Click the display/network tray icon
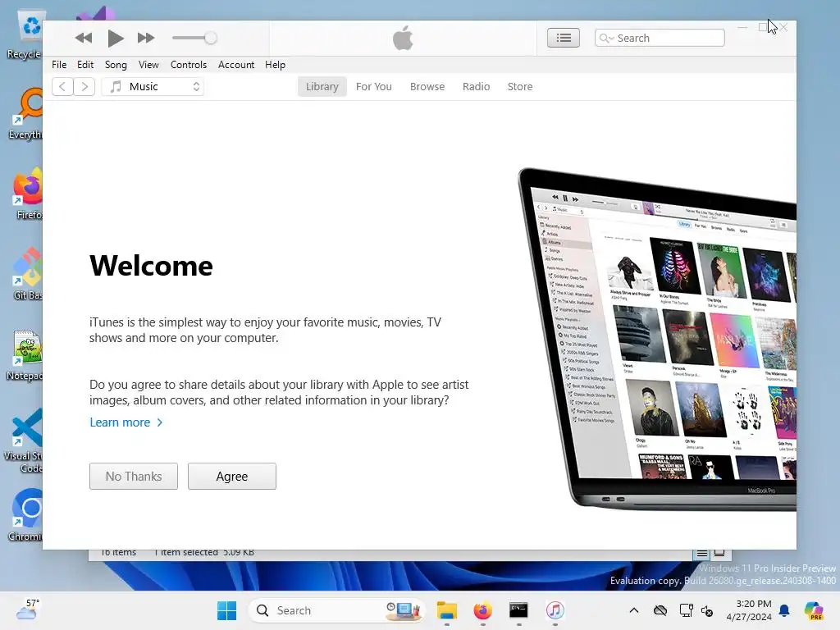The height and width of the screenshot is (630, 840). (686, 610)
